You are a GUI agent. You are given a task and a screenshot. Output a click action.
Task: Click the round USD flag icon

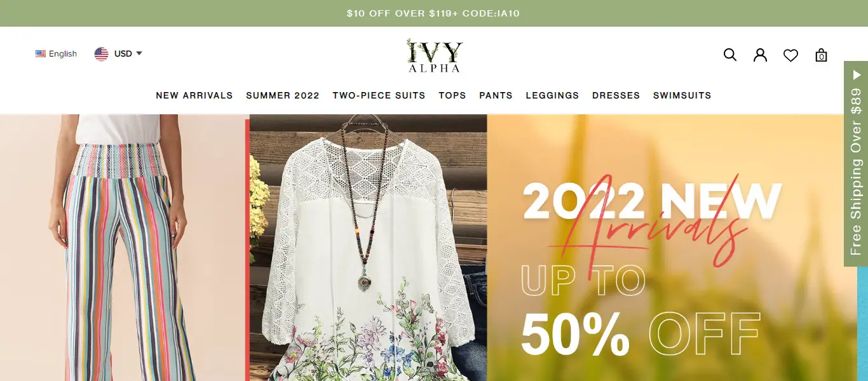click(101, 54)
